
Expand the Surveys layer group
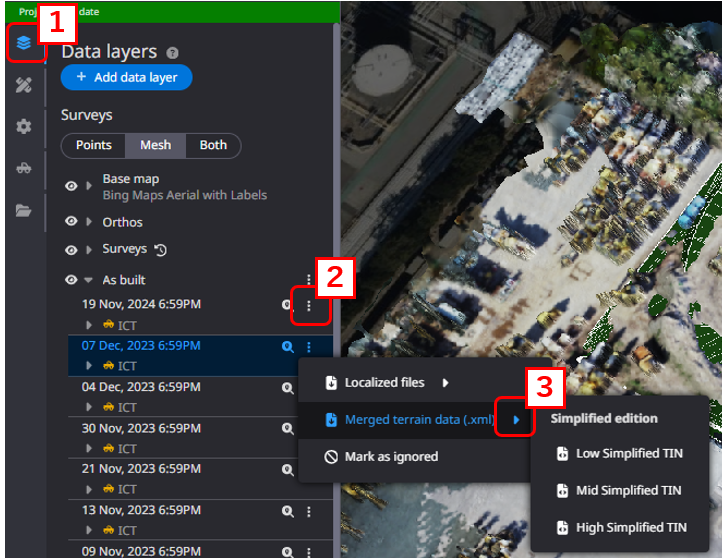tap(89, 250)
